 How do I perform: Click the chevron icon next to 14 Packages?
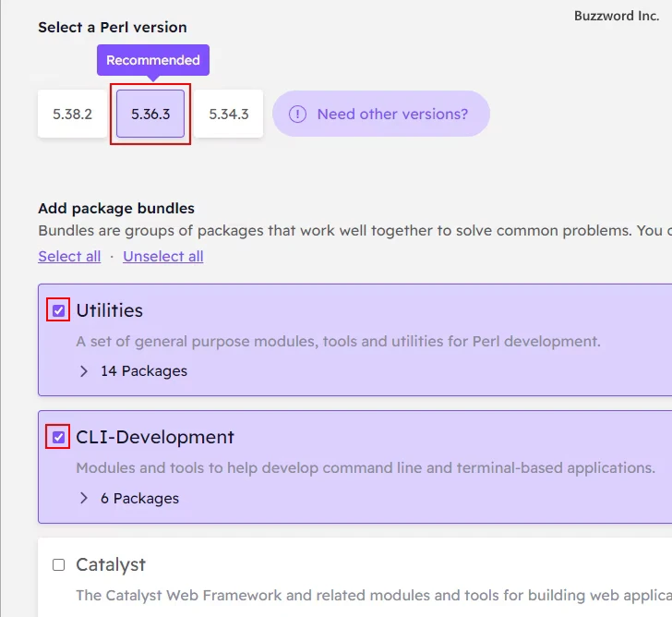pos(84,371)
